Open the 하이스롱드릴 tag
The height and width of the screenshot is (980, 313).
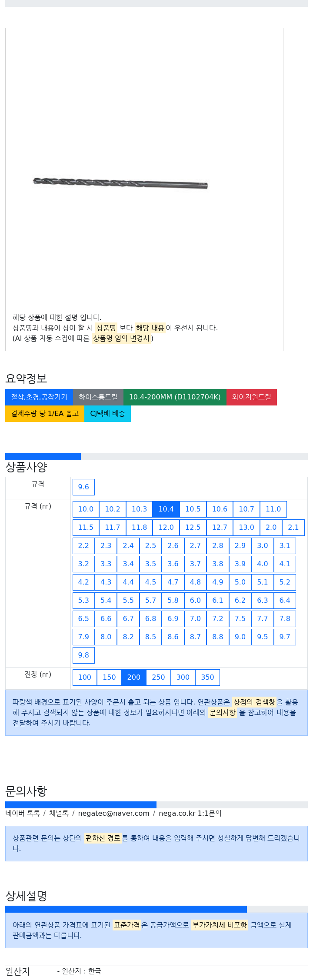[x=98, y=397]
